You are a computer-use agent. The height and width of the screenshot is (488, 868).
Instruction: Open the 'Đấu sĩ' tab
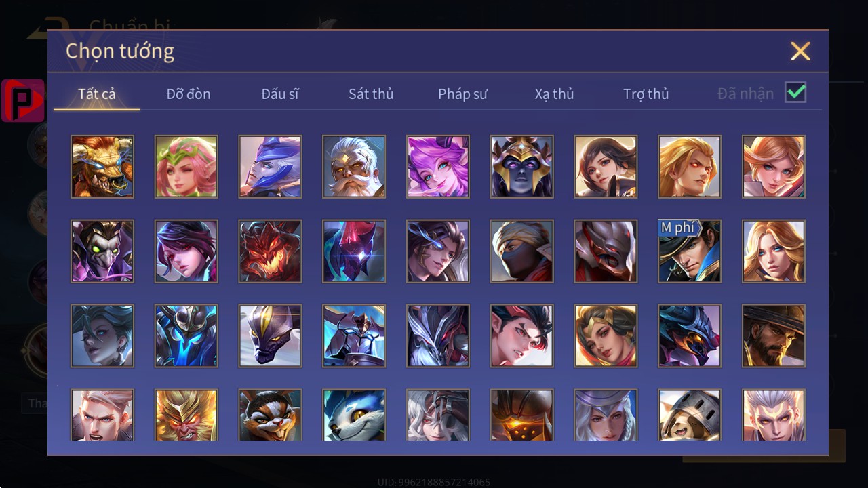click(280, 94)
